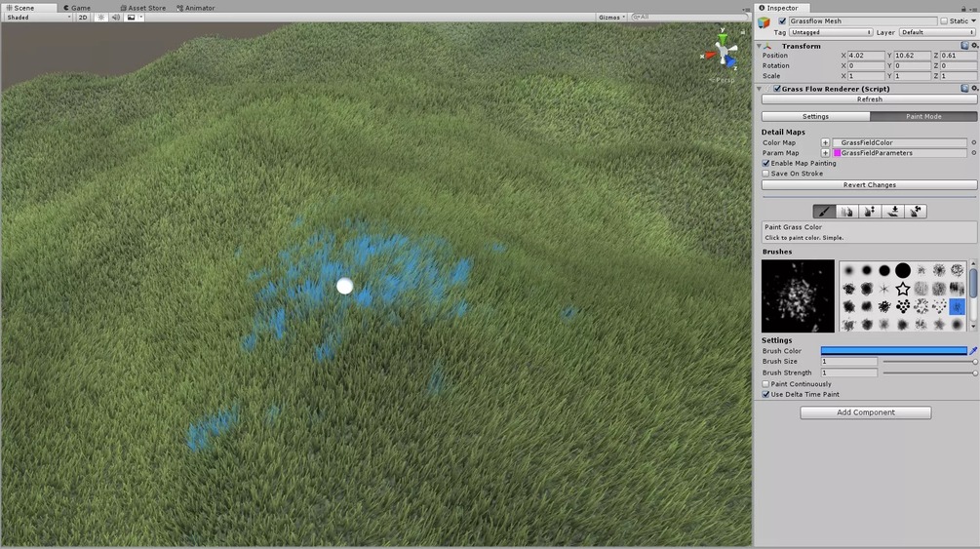The width and height of the screenshot is (980, 549).
Task: Select the Paint Grass Color brush tool
Action: [x=824, y=212]
